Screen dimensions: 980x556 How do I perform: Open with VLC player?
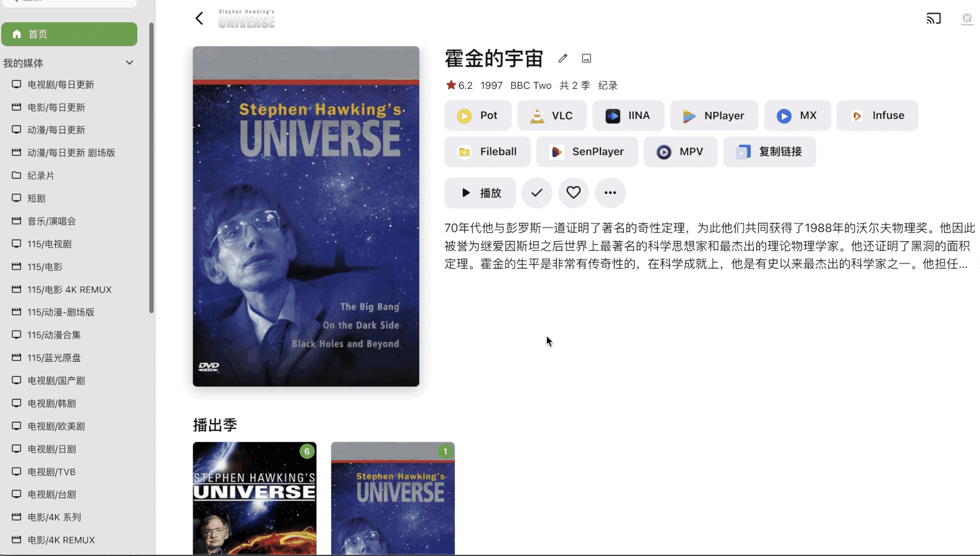(551, 116)
